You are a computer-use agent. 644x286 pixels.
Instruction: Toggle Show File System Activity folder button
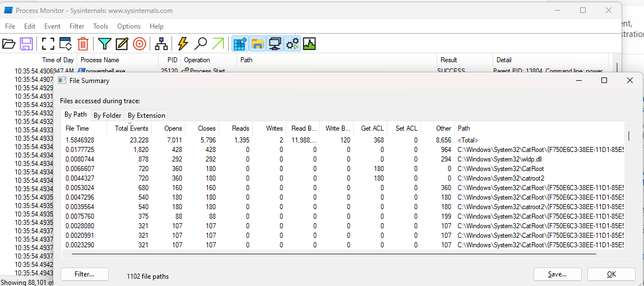pos(257,44)
